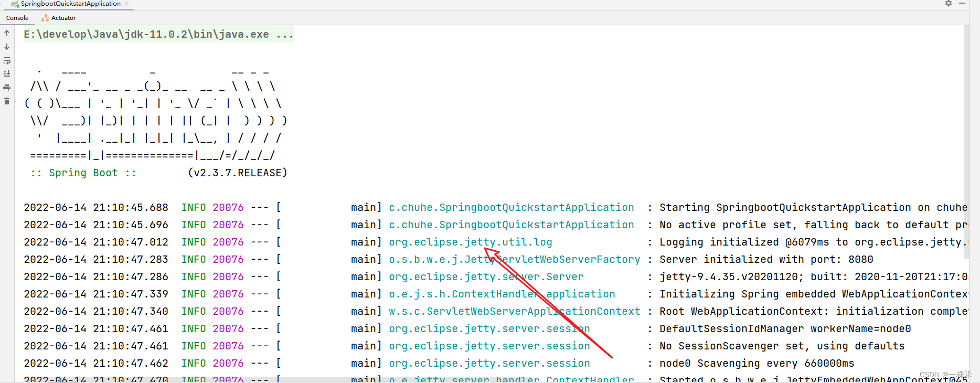Screen dimensions: 980x383
Task: Open the w.s.c.ServletWebServerApplicationContext logger link
Action: pyautogui.click(x=515, y=311)
